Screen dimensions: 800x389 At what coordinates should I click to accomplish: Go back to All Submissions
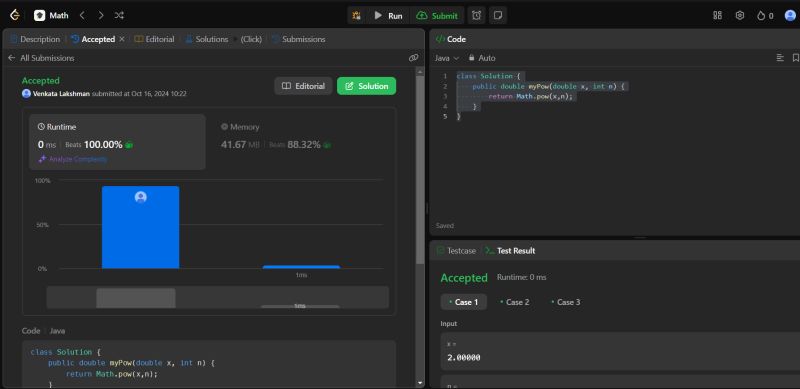tap(41, 58)
